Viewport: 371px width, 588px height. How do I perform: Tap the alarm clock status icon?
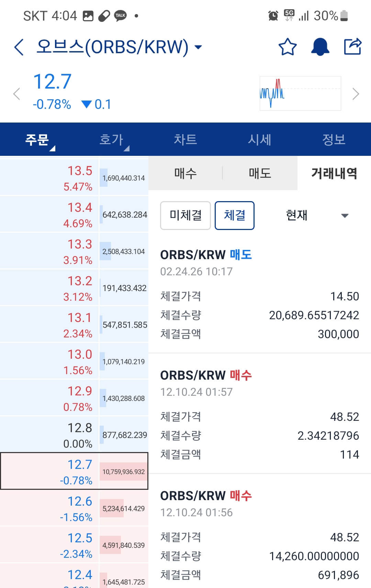coord(273,15)
